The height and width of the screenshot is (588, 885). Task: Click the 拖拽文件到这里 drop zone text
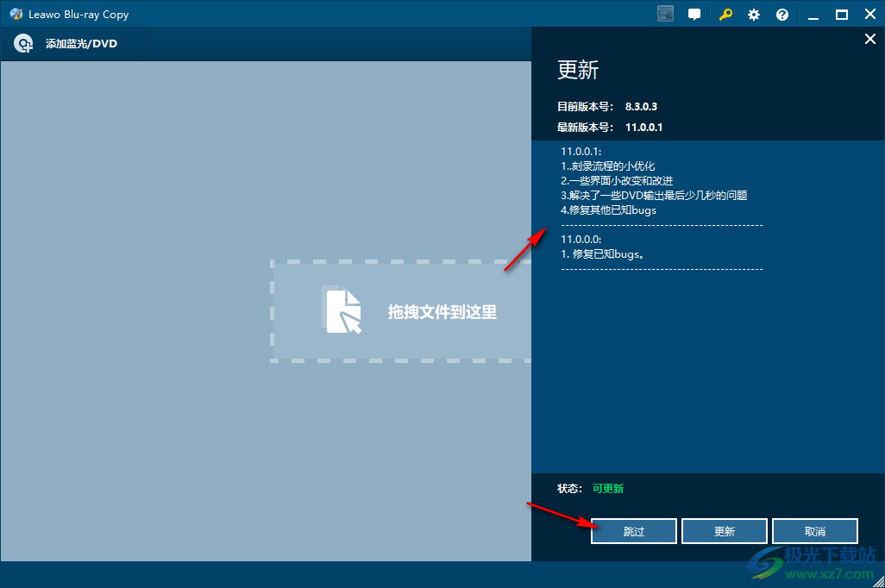442,312
